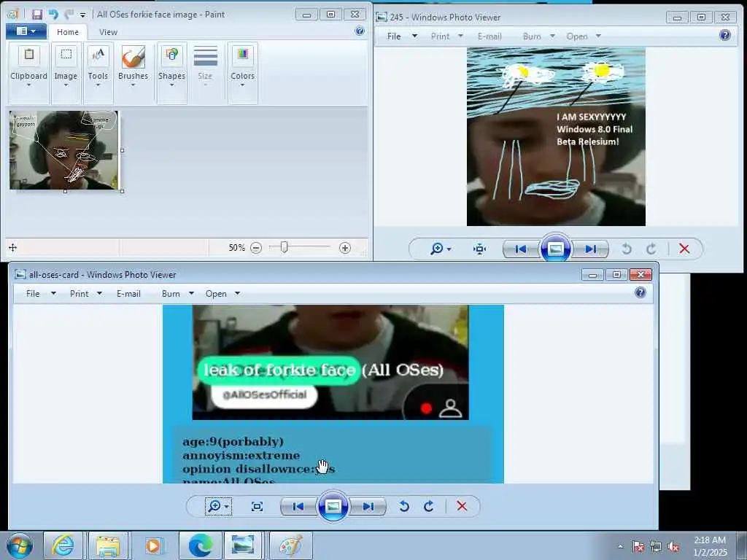Image resolution: width=747 pixels, height=560 pixels.
Task: Rotate clockwise in all-oses-card viewer
Action: (428, 506)
